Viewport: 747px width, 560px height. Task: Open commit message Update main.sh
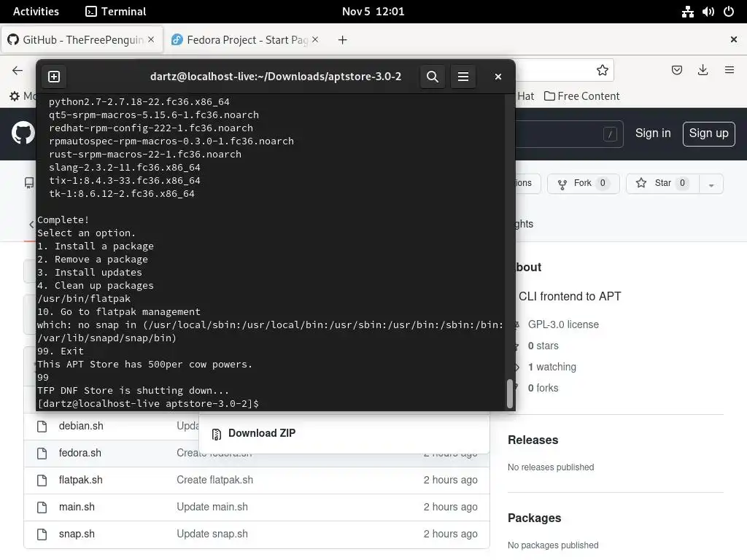(x=212, y=507)
